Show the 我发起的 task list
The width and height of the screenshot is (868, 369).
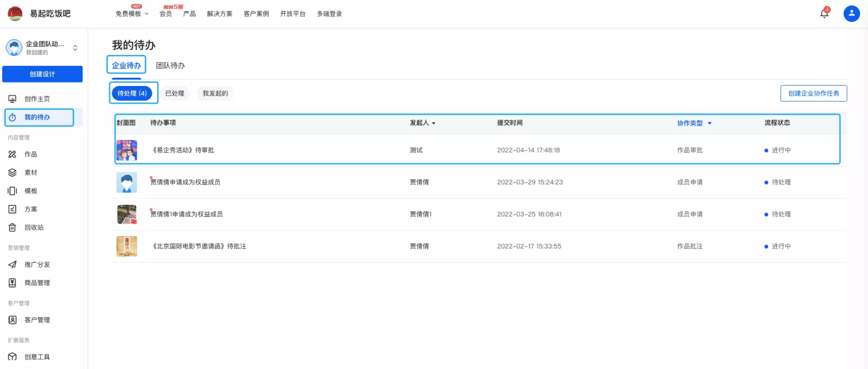click(x=215, y=93)
